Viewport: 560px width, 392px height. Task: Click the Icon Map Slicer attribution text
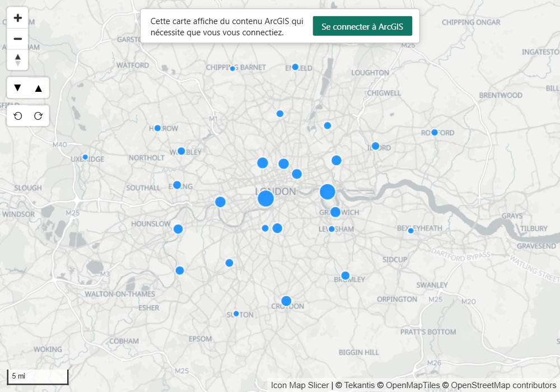coord(300,385)
